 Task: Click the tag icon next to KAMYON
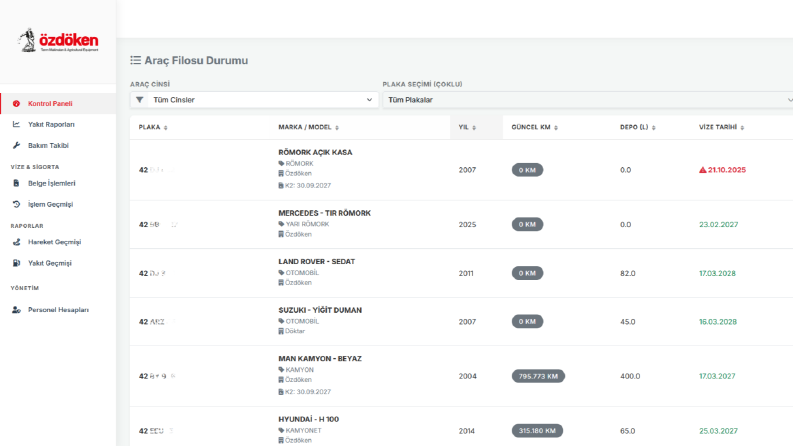[x=281, y=370]
